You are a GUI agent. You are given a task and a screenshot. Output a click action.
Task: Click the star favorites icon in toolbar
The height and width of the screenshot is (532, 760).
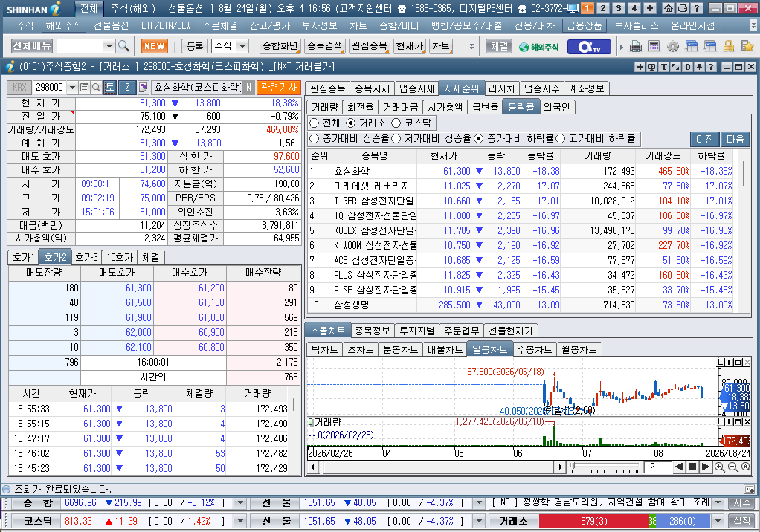pyautogui.click(x=747, y=47)
